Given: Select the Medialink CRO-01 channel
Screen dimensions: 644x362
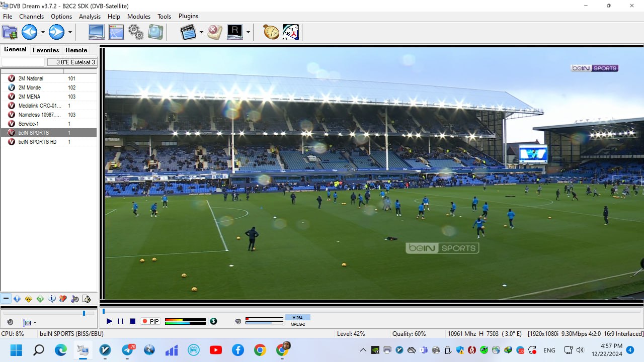Looking at the screenshot, I should pos(48,106).
